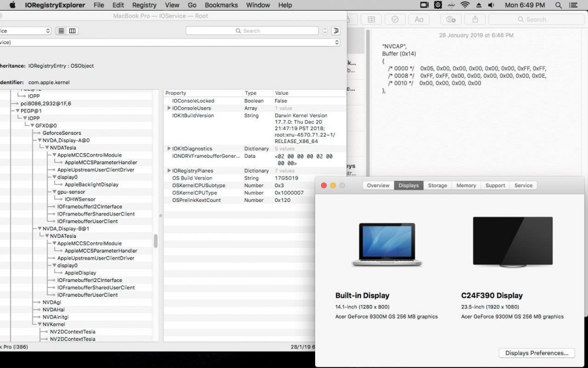Select the NVDAinitgl tree item
This screenshot has width=588, height=368.
coord(55,317)
